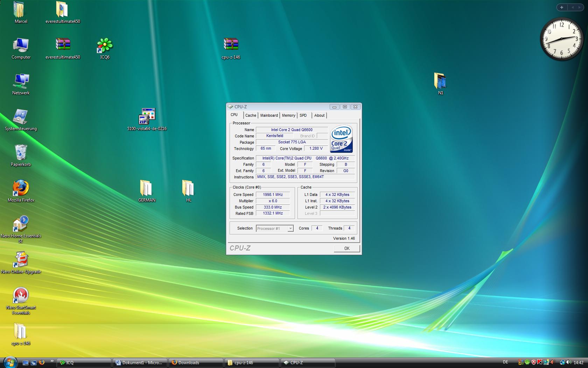Click the analog clock gadget
Screen dimensions: 588x368
(x=561, y=39)
